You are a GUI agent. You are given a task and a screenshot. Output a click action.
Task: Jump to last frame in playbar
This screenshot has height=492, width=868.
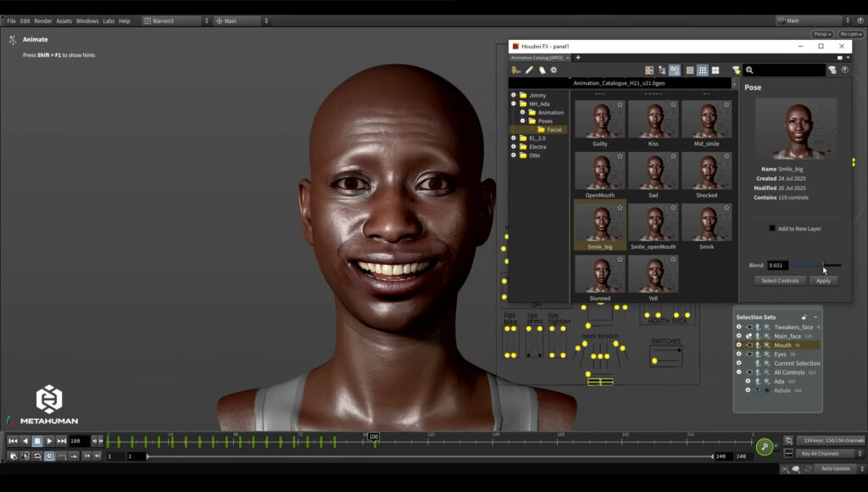(61, 441)
